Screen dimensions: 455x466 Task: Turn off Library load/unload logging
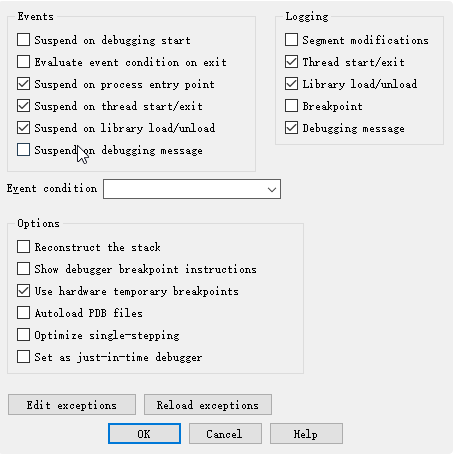pyautogui.click(x=291, y=84)
